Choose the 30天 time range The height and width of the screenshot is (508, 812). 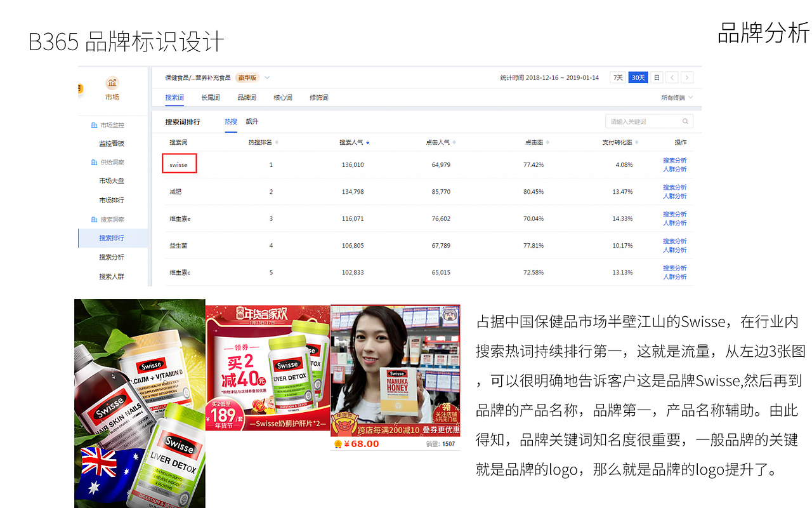pyautogui.click(x=638, y=77)
